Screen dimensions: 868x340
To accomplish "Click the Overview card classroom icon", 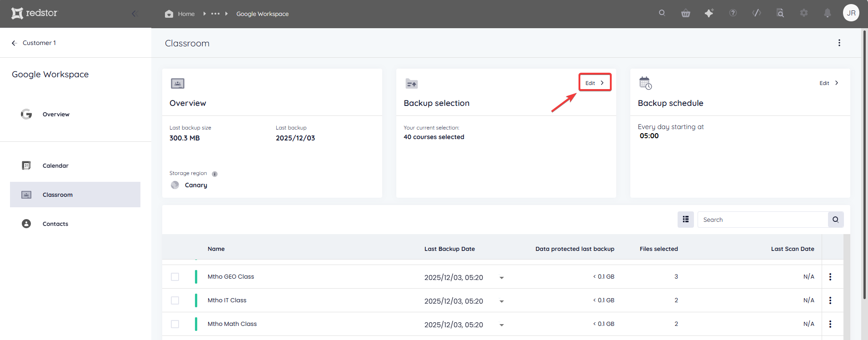I will (178, 83).
